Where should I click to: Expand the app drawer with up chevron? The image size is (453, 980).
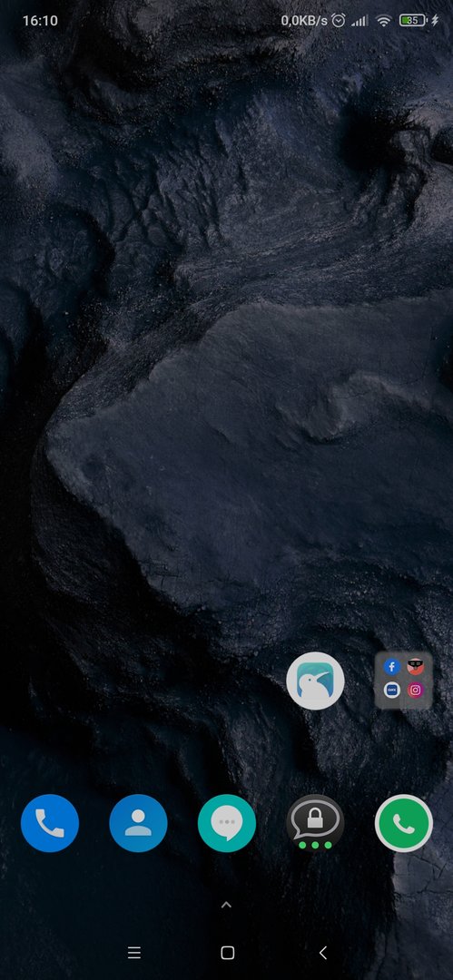(227, 905)
